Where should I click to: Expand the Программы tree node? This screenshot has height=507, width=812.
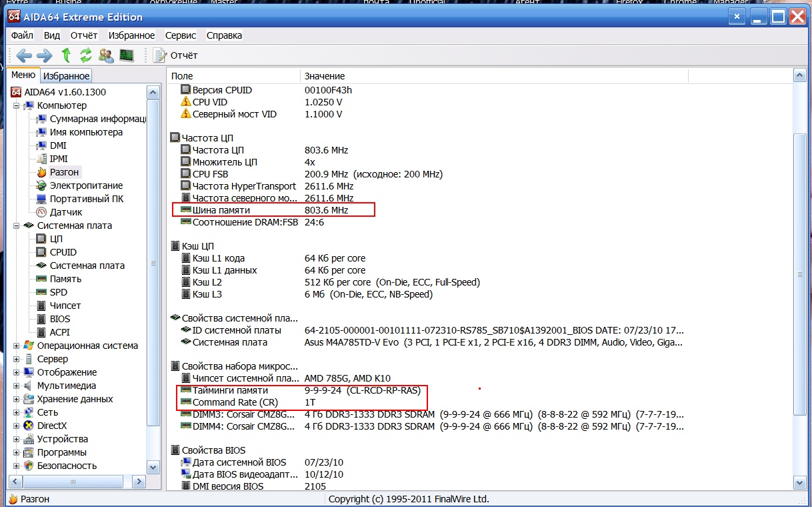(x=17, y=452)
